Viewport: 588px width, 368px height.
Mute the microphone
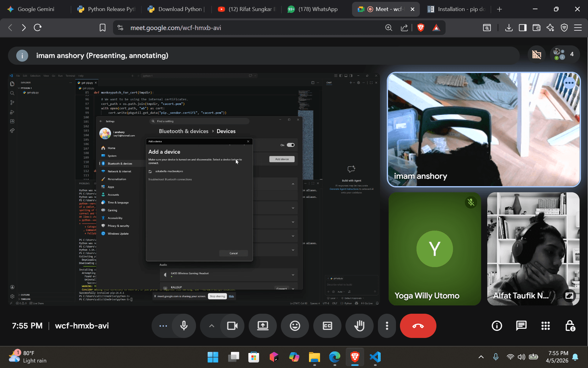184,326
